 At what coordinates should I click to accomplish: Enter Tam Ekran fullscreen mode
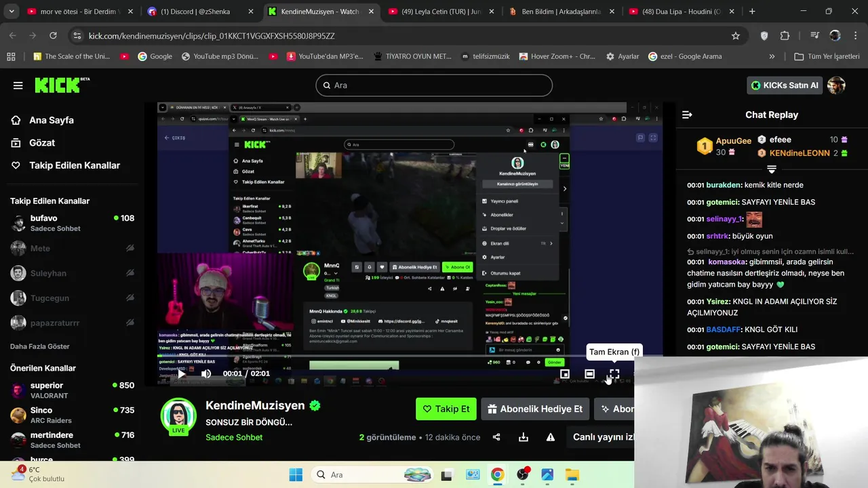(614, 373)
